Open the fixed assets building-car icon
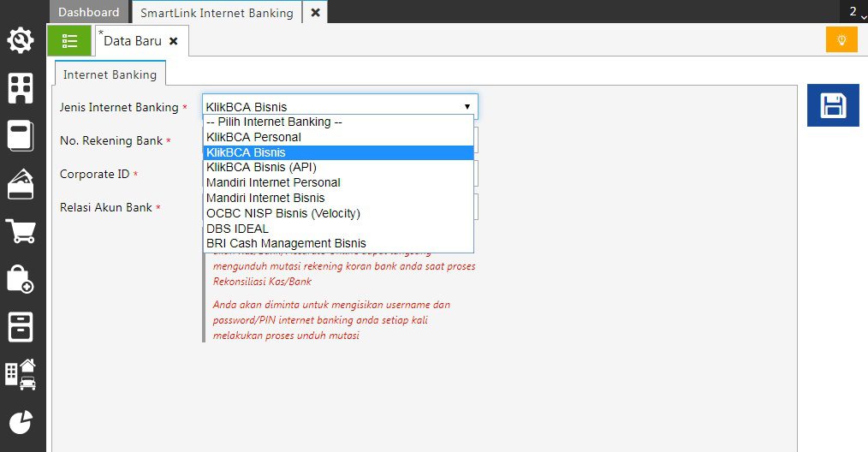This screenshot has width=868, height=452. click(x=21, y=374)
